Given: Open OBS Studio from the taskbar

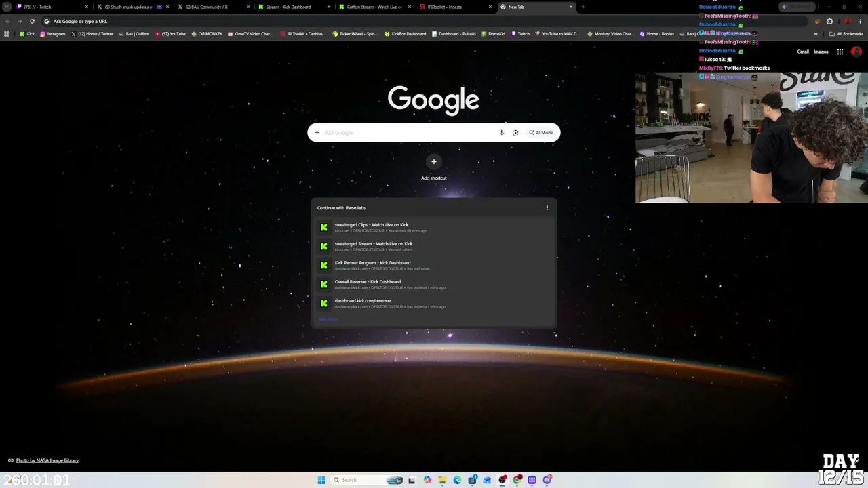Looking at the screenshot, I should [x=502, y=480].
